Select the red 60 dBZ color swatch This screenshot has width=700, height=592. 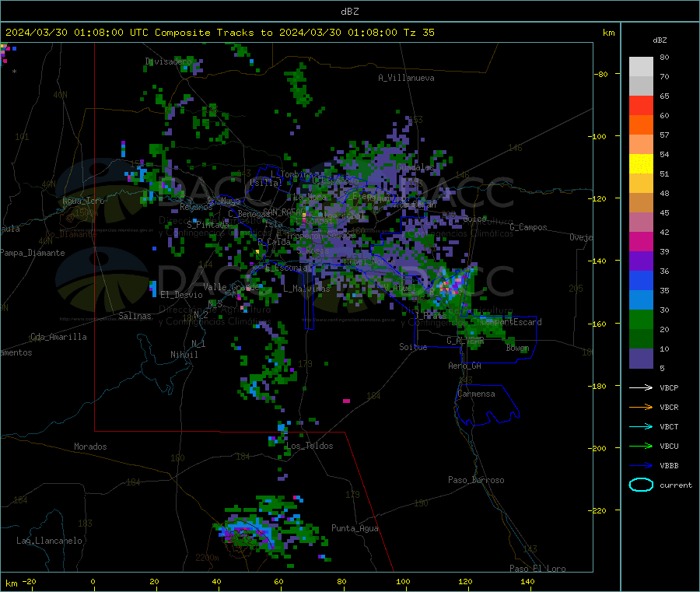[x=641, y=105]
